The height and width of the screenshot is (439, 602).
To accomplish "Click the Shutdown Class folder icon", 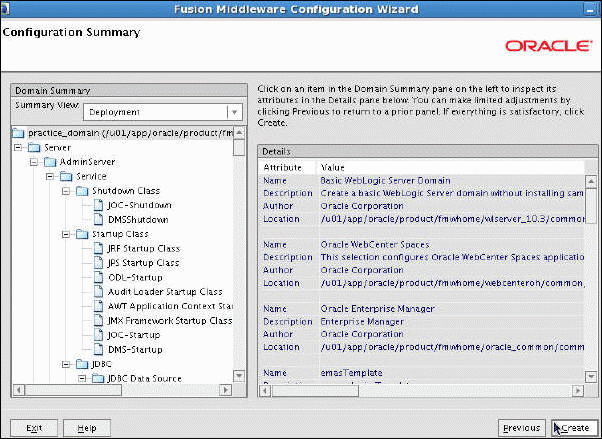I will [82, 191].
